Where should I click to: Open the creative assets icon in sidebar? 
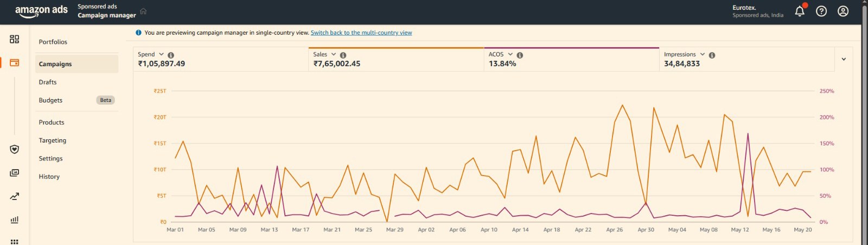point(15,173)
